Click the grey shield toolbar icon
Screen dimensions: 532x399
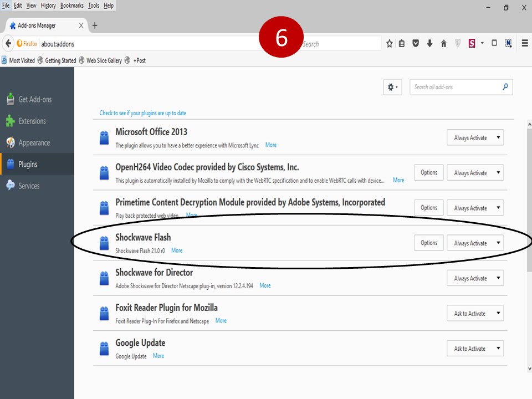click(458, 43)
